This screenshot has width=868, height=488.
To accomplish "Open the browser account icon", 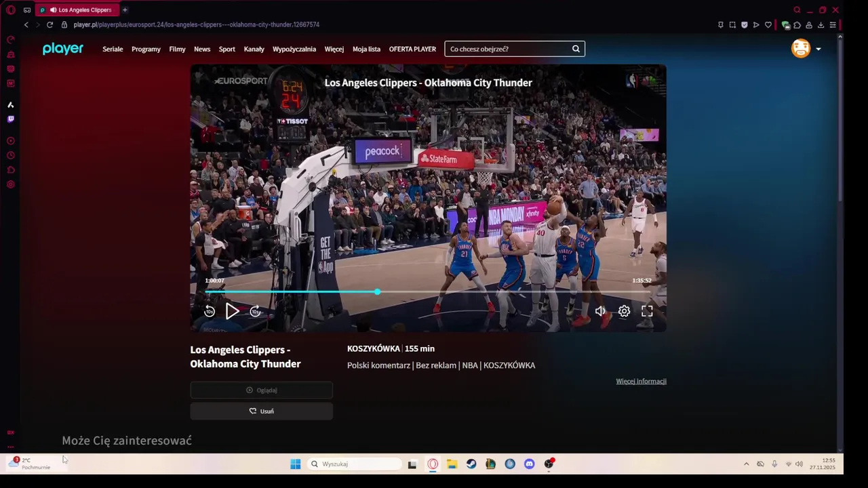I will (x=809, y=25).
